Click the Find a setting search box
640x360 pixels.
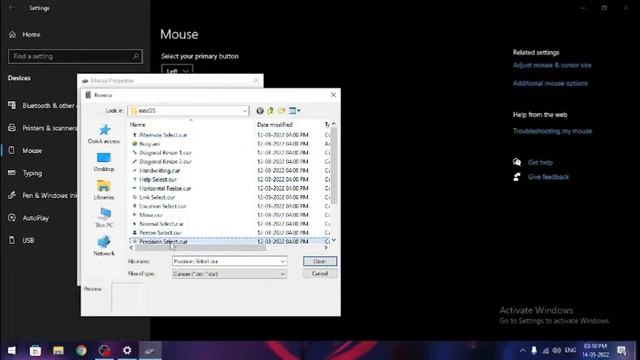75,56
